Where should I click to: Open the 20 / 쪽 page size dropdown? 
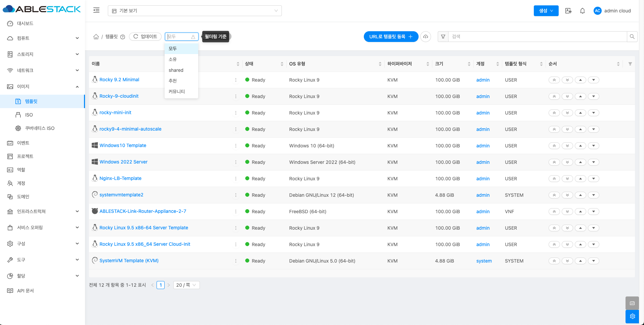click(x=186, y=285)
